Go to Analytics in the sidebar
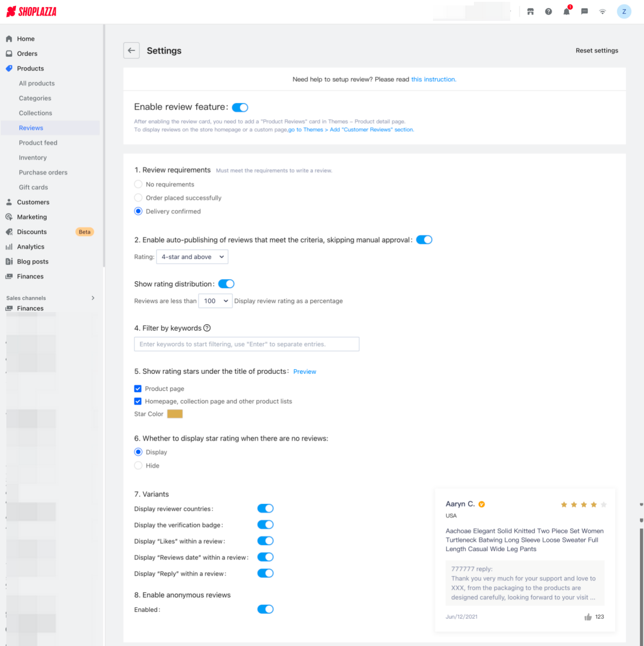The width and height of the screenshot is (644, 646). [x=30, y=247]
